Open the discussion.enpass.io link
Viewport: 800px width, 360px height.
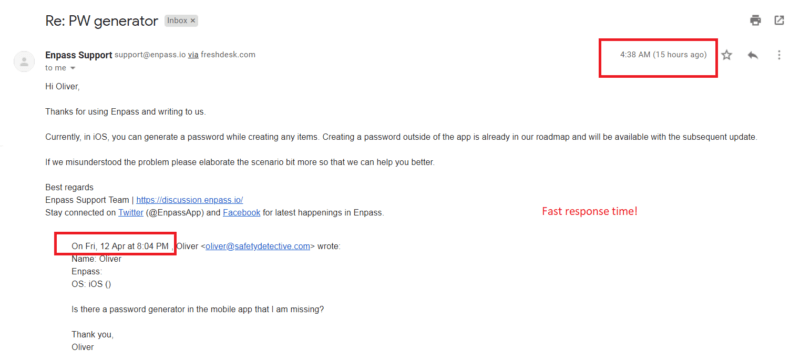click(x=189, y=200)
